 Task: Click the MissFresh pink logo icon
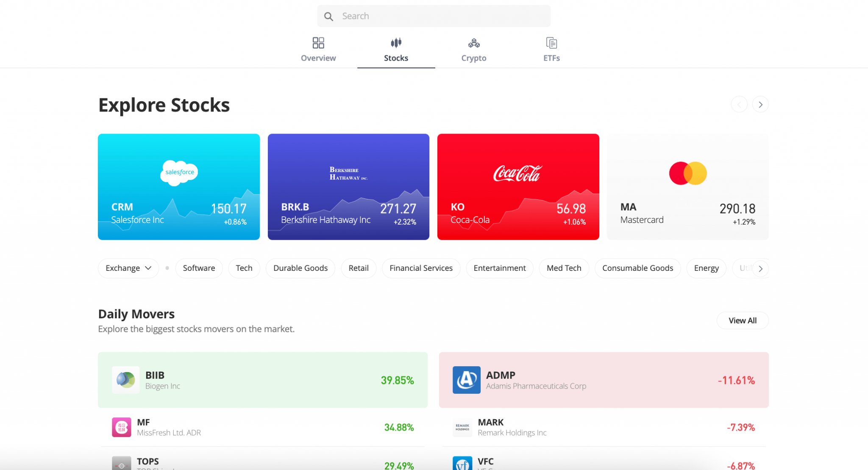[121, 427]
